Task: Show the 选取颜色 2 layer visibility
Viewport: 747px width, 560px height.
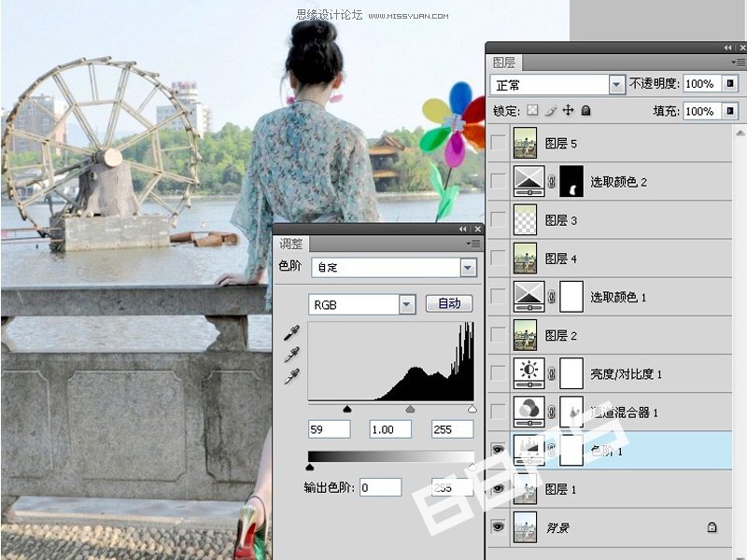Action: 499,181
